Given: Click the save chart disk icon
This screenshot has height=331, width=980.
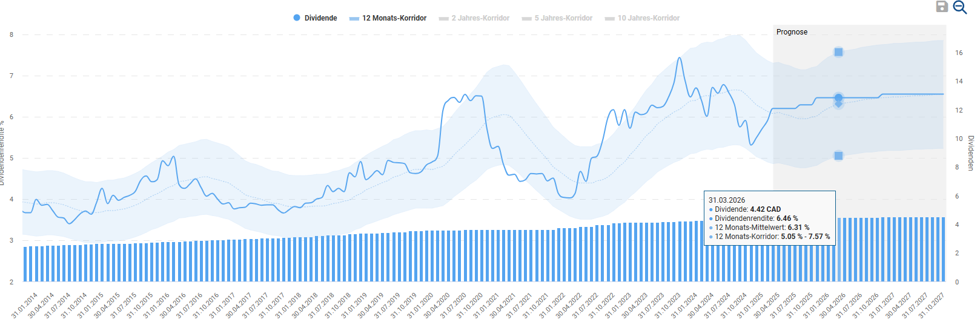Looking at the screenshot, I should pyautogui.click(x=942, y=7).
